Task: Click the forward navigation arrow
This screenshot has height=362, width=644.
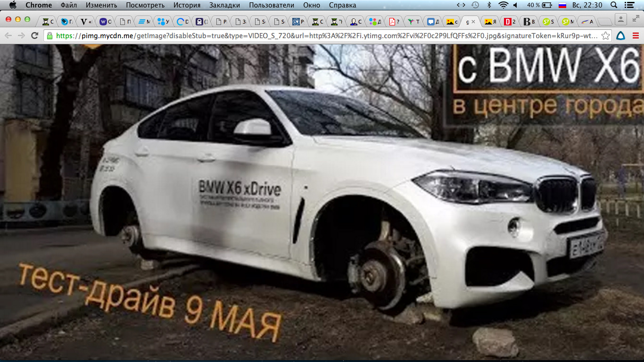Action: (x=21, y=36)
